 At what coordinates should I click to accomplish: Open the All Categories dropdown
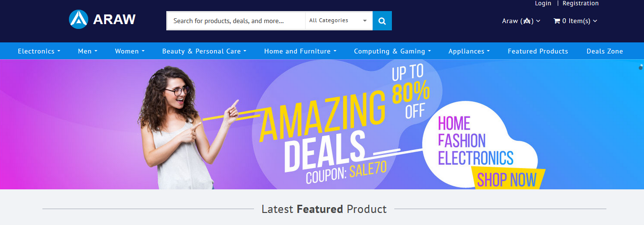coord(338,21)
